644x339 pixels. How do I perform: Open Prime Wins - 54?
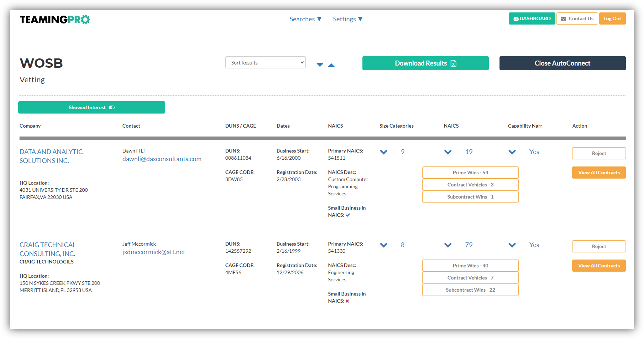tap(470, 172)
